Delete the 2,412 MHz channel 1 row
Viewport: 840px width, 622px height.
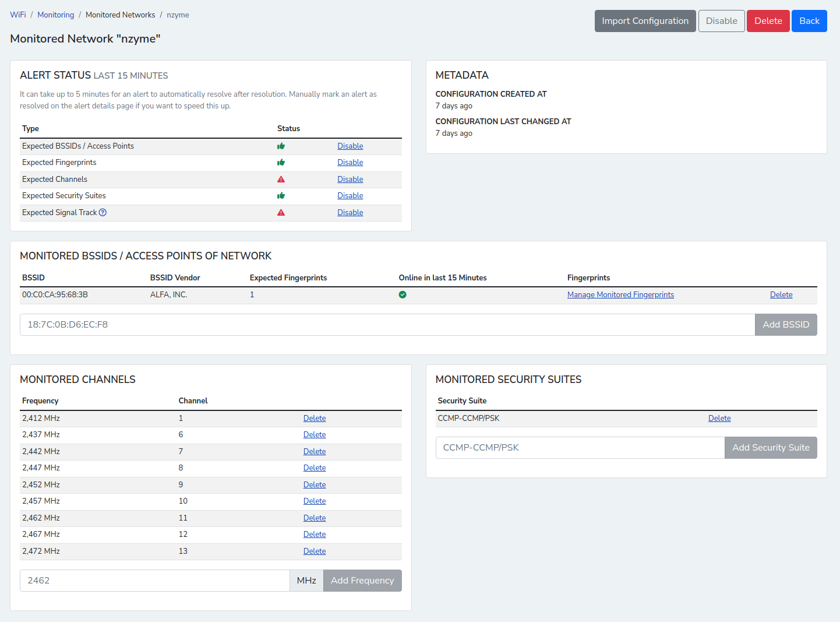click(315, 419)
